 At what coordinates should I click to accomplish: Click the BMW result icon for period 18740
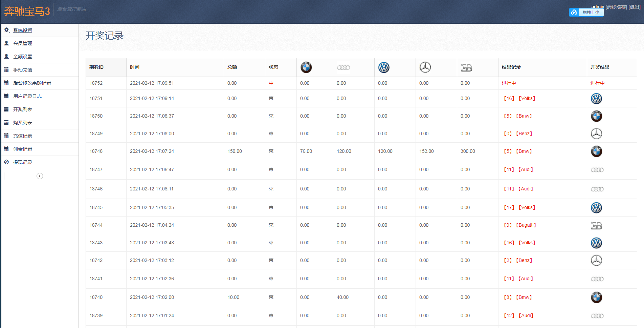[x=596, y=298]
